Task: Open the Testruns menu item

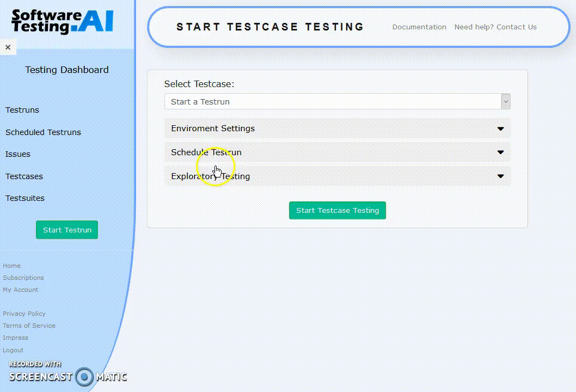Action: [22, 110]
